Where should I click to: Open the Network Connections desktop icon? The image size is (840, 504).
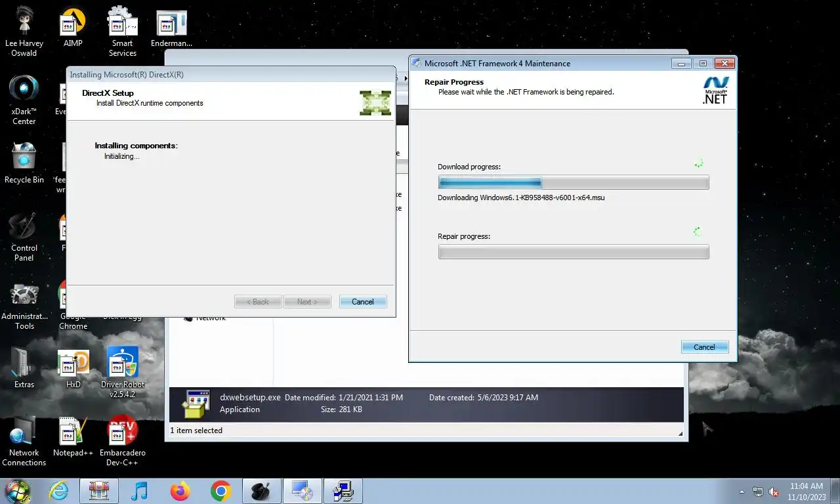point(24,441)
